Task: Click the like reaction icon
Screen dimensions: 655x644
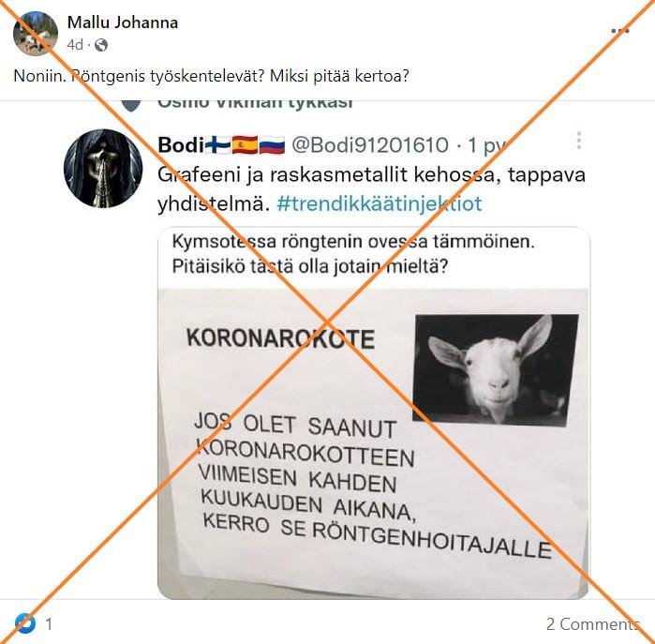Action: (x=25, y=623)
